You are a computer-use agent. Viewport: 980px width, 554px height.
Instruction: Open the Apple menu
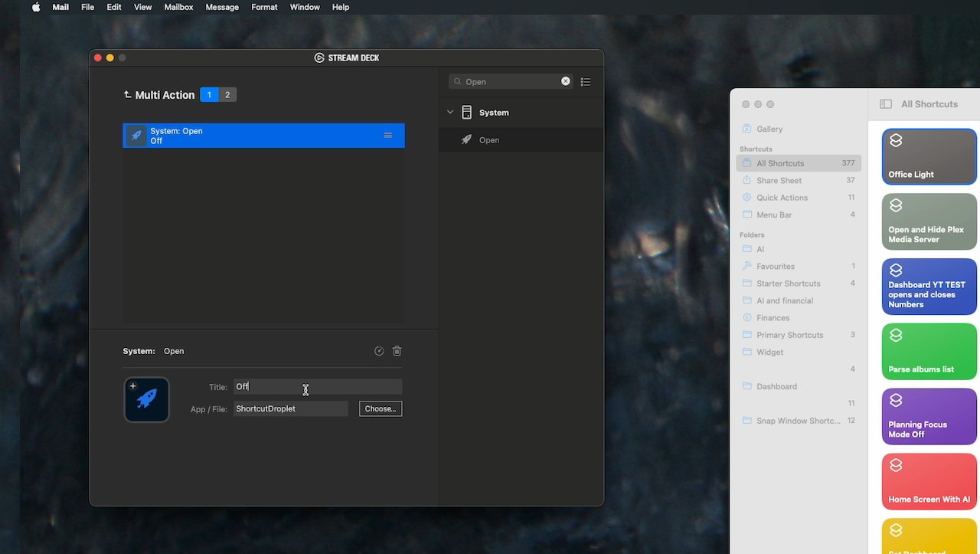click(36, 7)
